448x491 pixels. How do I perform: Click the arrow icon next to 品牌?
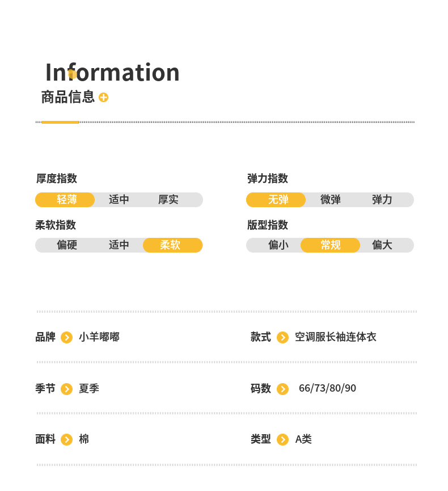(x=66, y=337)
